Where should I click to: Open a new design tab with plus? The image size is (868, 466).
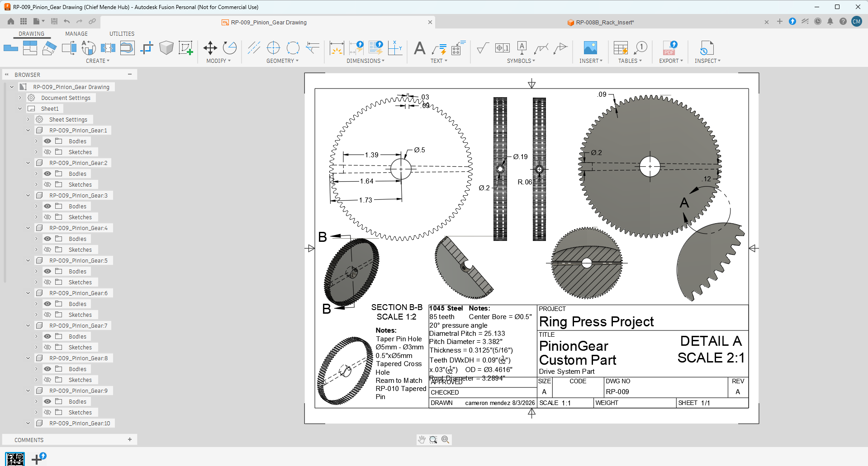(x=779, y=21)
